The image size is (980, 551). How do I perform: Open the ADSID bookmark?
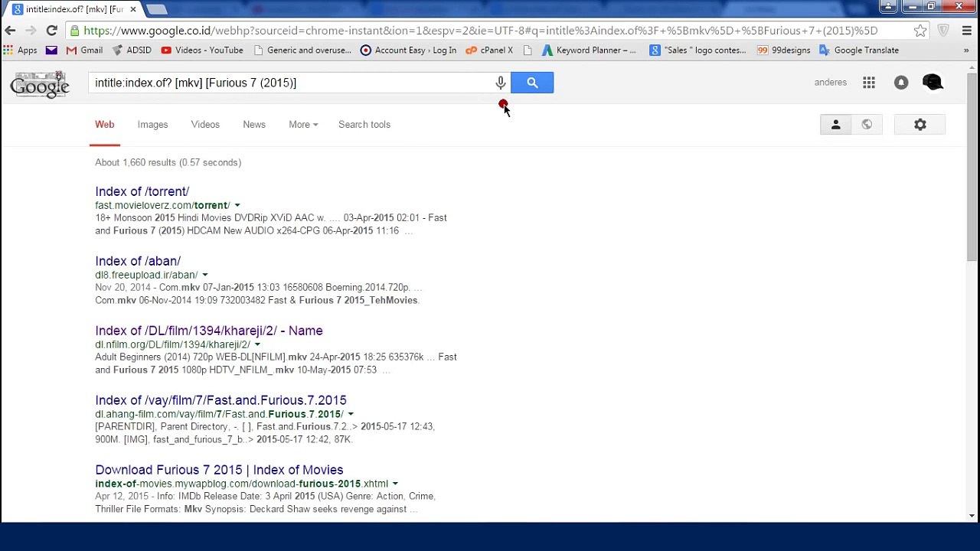click(x=132, y=51)
